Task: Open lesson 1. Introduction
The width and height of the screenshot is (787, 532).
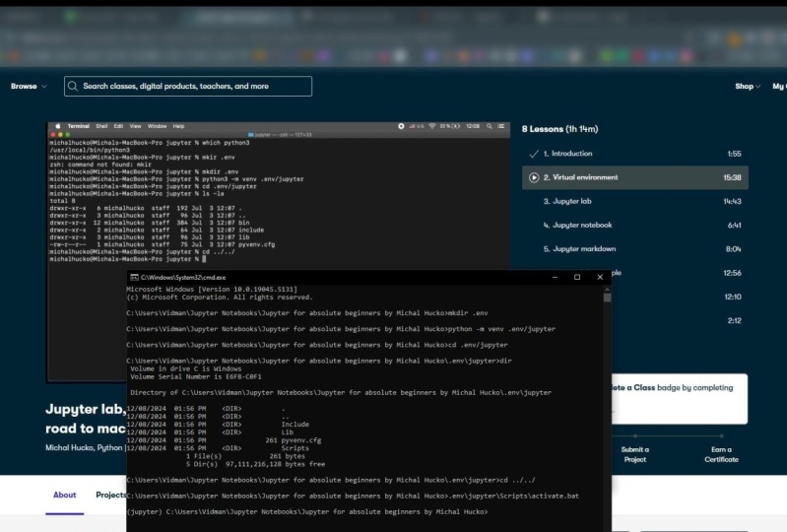Action: [x=635, y=154]
